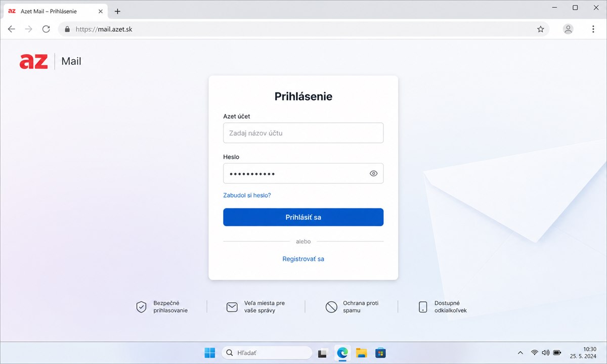The image size is (607, 364).
Task: Open the Registrovať sa link
Action: (x=303, y=259)
